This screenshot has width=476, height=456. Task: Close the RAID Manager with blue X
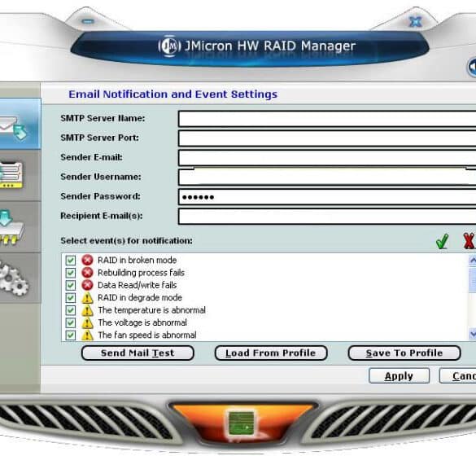coord(415,21)
